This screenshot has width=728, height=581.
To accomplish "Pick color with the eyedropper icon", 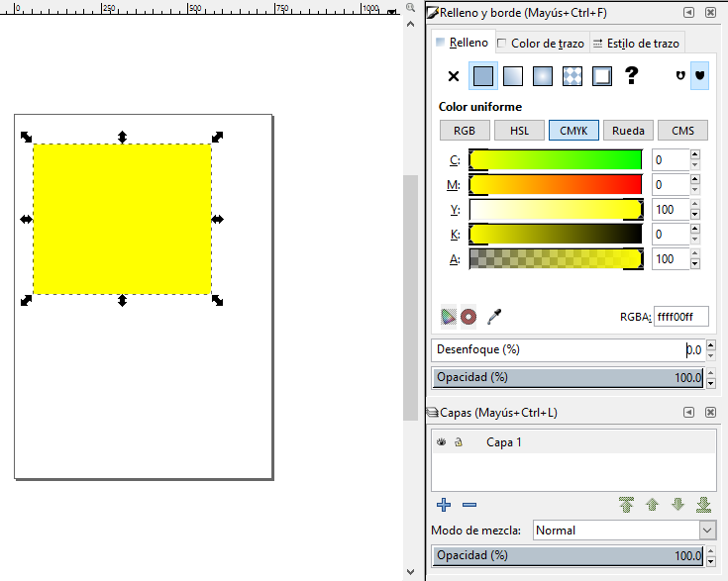I will 494,317.
